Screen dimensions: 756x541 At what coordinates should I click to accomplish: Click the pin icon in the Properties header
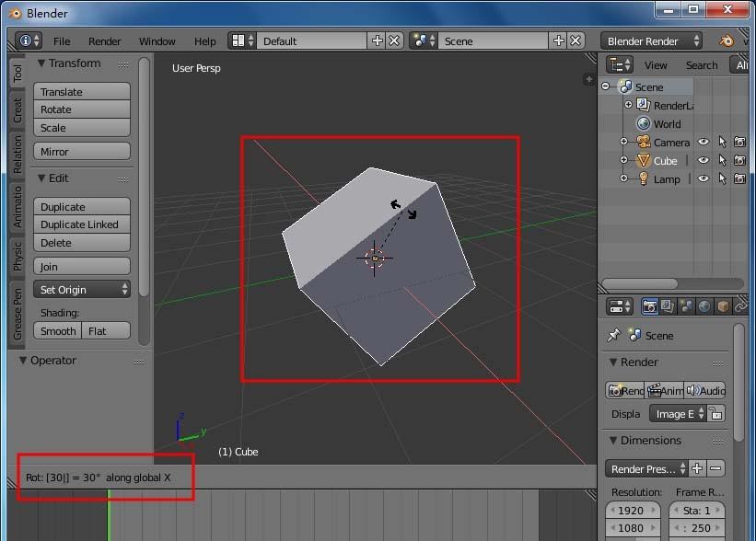tap(614, 334)
